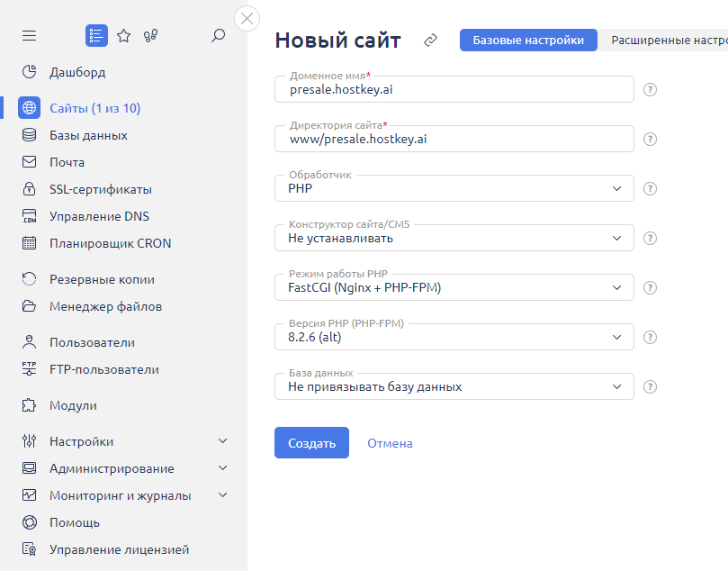
Task: Show help for Обработчик field
Action: 650,188
